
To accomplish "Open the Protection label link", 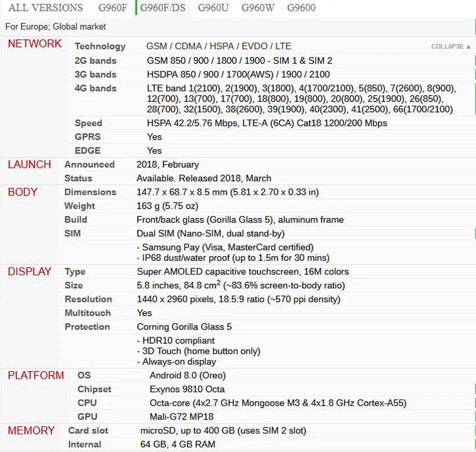I will point(87,327).
